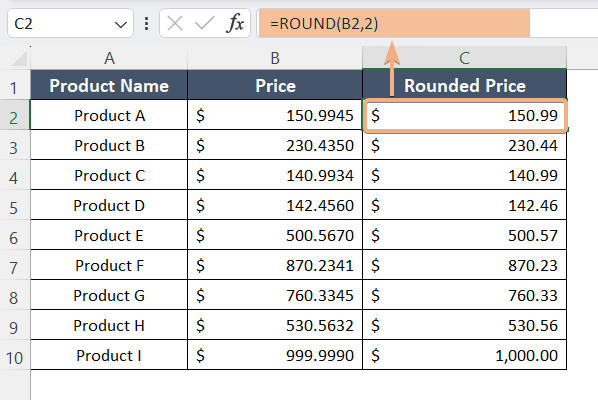Click the Price header cell
Viewport: 598px width, 400px height.
click(275, 85)
